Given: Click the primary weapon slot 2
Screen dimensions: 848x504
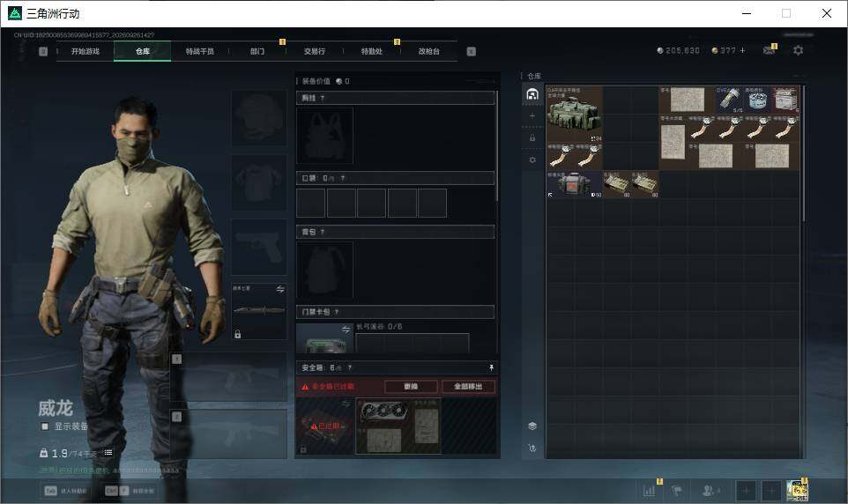Looking at the screenshot, I should (x=229, y=434).
